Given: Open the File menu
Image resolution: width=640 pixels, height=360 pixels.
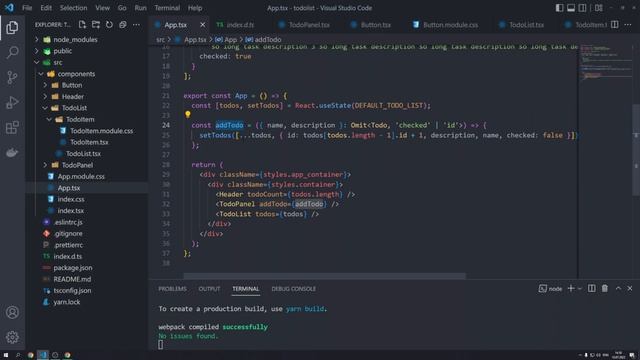Looking at the screenshot, I should pyautogui.click(x=27, y=8).
